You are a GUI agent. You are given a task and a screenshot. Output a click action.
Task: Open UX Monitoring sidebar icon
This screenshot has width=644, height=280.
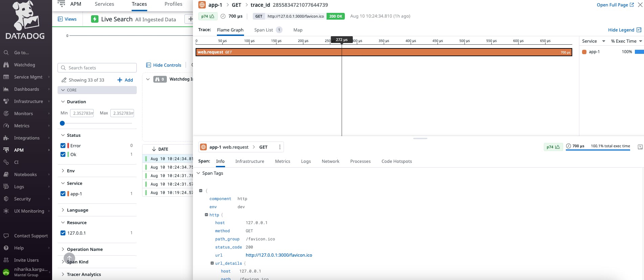[x=6, y=211]
